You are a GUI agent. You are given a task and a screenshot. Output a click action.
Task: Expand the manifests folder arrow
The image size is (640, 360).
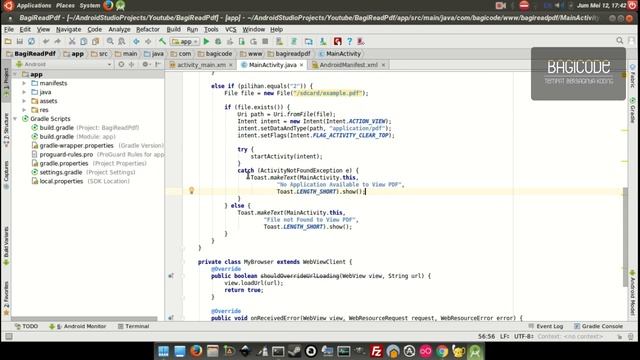coord(24,83)
